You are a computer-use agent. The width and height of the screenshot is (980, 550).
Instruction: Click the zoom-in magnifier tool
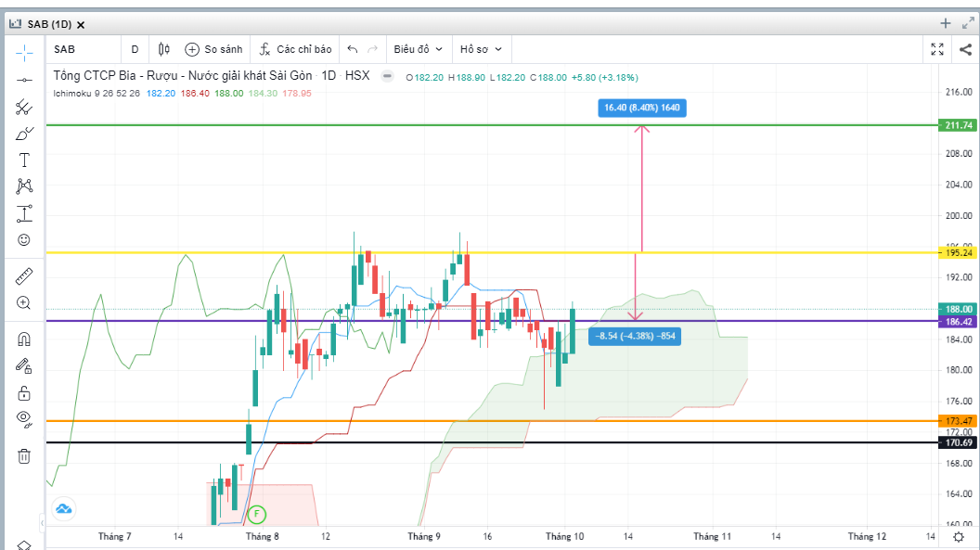point(24,303)
